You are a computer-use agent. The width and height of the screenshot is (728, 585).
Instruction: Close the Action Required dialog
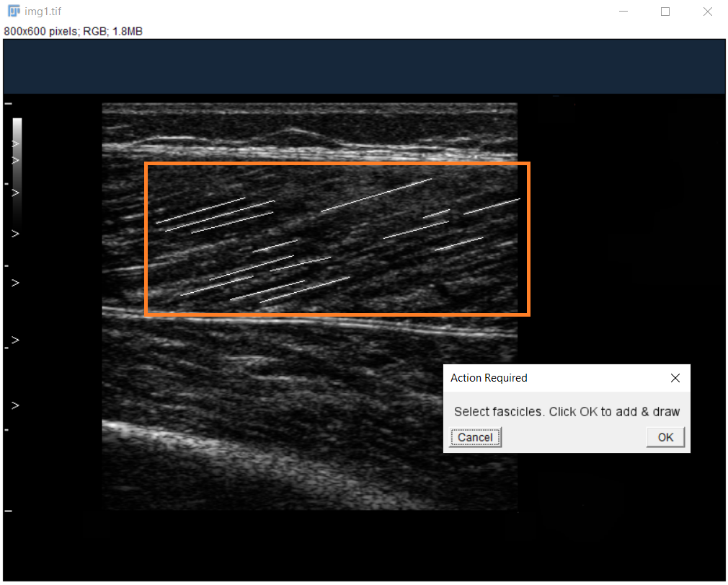[675, 378]
